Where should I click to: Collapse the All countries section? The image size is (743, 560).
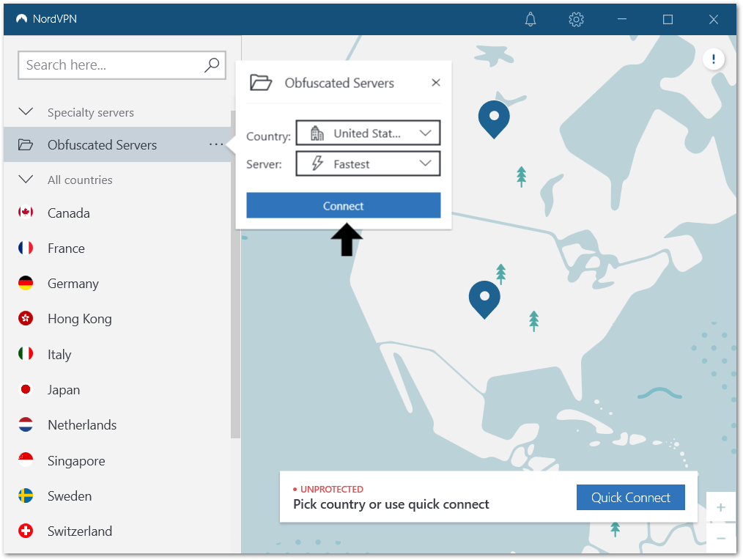point(26,180)
